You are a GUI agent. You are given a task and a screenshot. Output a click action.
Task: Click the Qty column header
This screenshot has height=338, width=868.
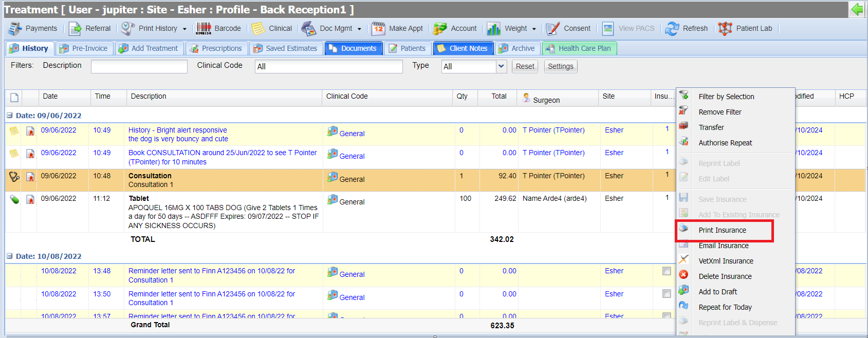[x=466, y=97]
